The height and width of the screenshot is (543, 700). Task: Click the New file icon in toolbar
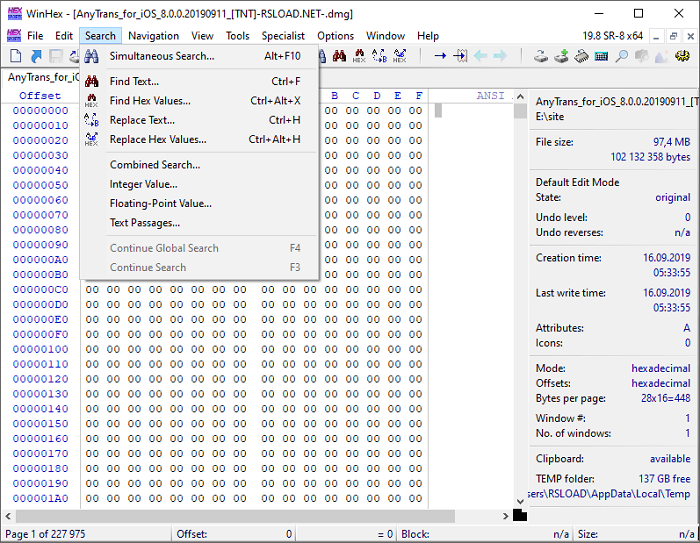[15, 57]
